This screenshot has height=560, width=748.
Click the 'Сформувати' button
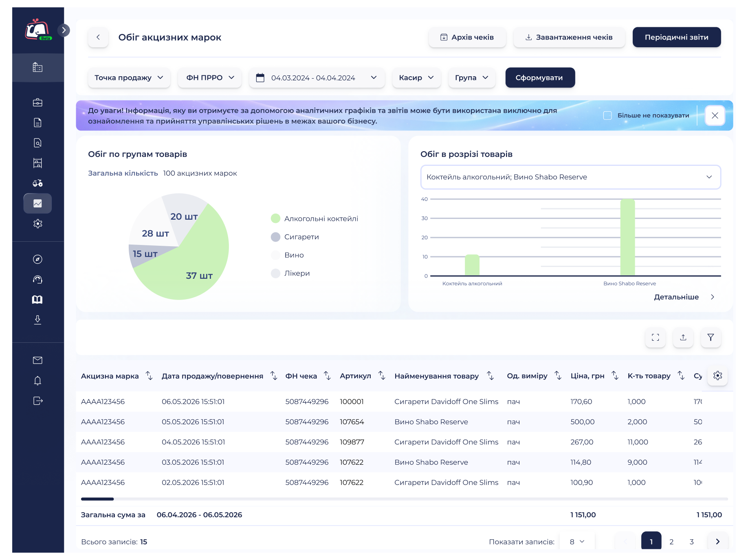[x=540, y=77]
